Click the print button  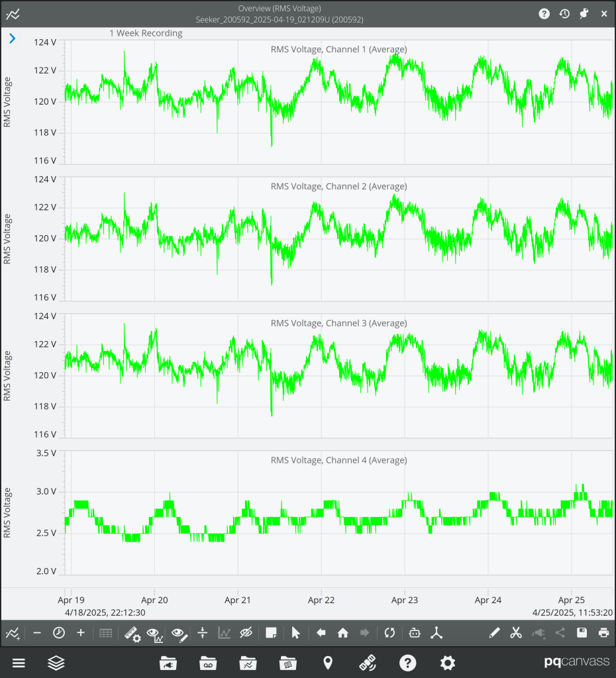(603, 633)
